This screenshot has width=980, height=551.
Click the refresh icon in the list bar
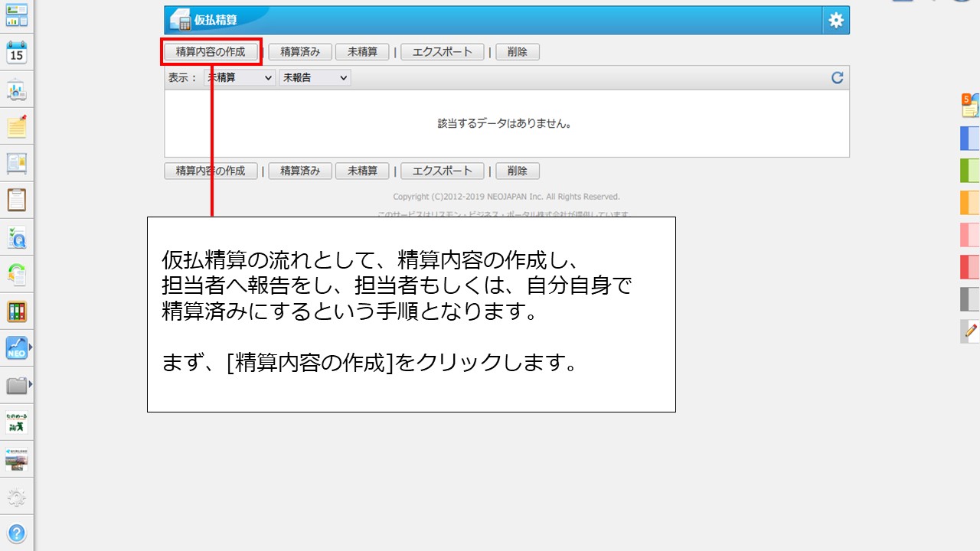tap(837, 77)
